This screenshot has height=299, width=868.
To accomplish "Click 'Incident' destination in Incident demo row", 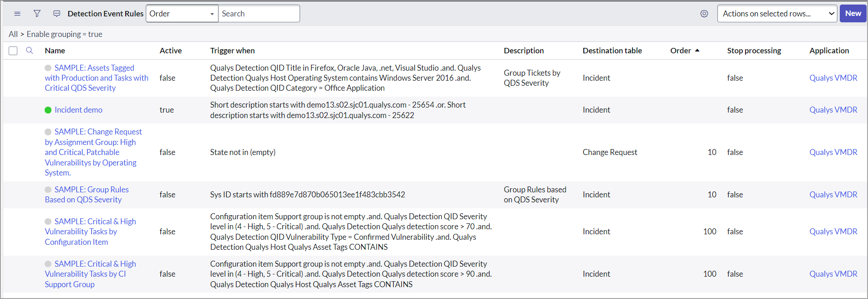I will coord(596,110).
